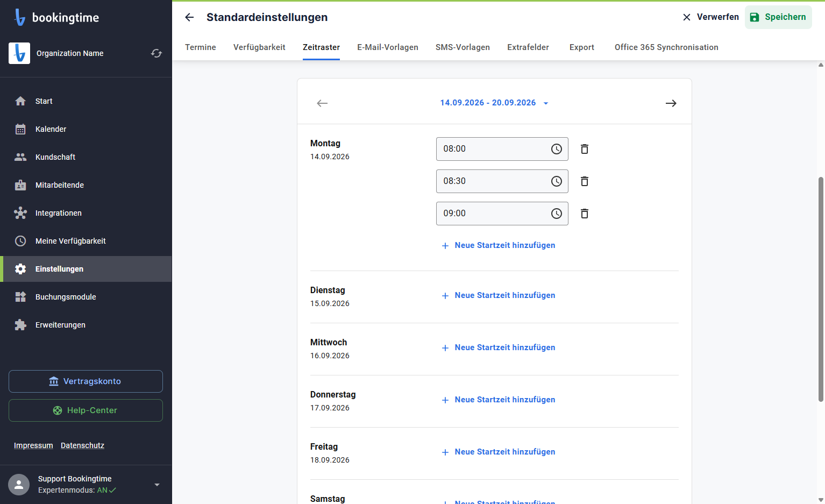The height and width of the screenshot is (504, 825).
Task: Open the Help-Center
Action: [86, 410]
